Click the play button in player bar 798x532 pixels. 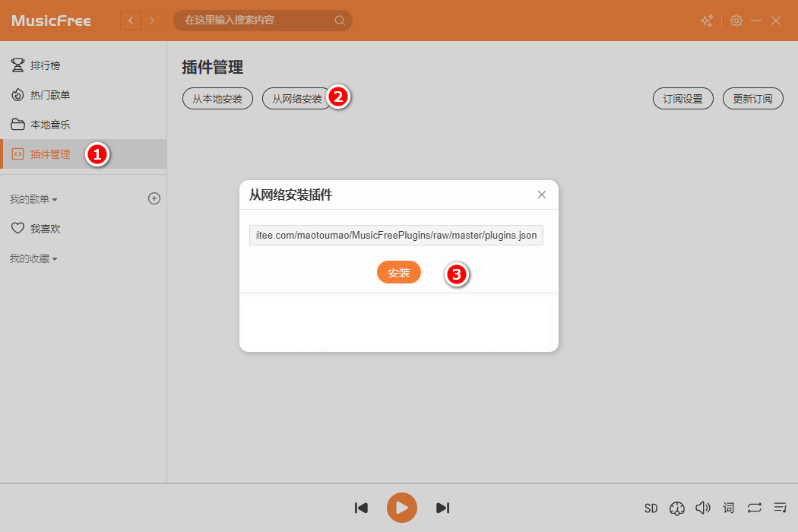tap(402, 508)
